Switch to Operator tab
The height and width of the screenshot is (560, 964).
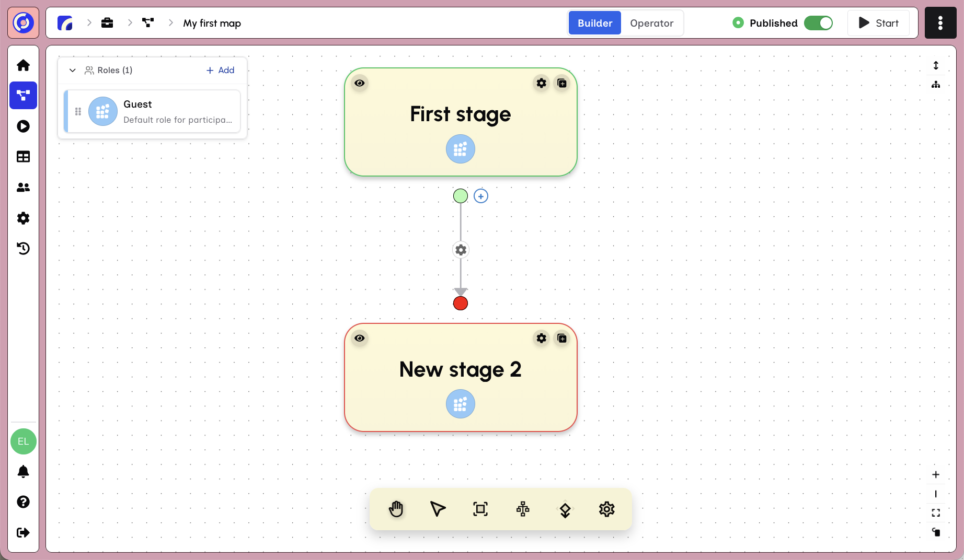tap(651, 23)
